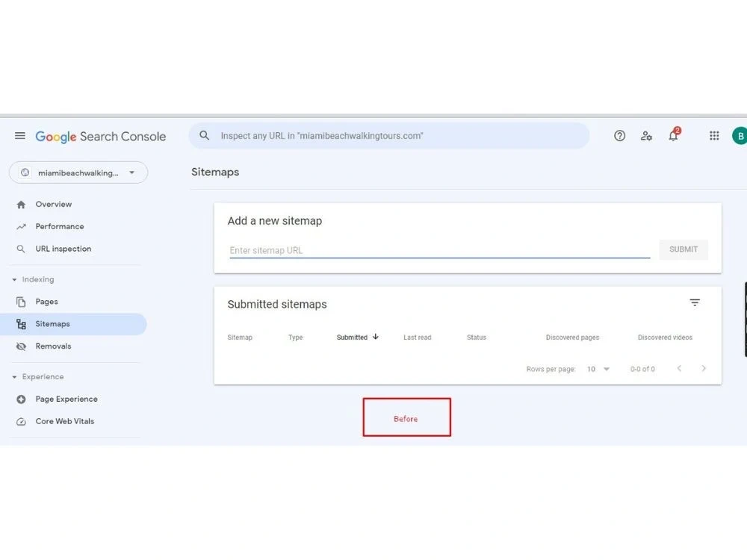747x560 pixels.
Task: Collapse the Indexing section
Action: coord(14,279)
